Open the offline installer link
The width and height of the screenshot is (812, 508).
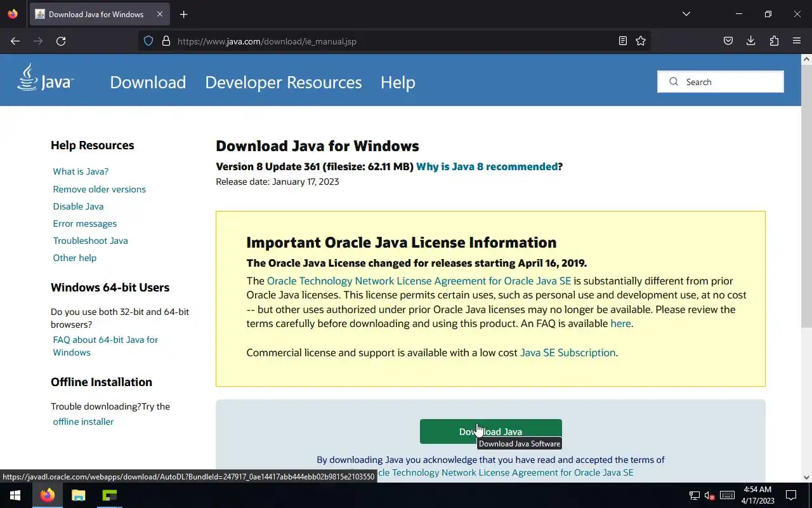click(x=83, y=422)
